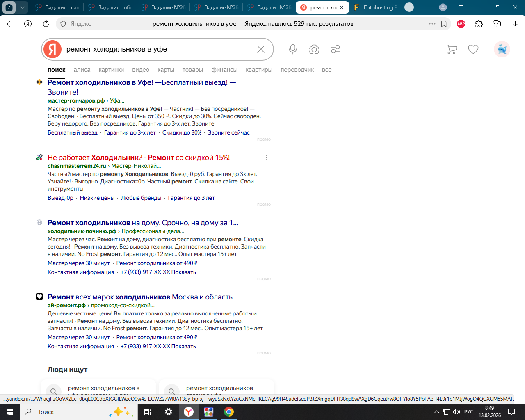This screenshot has width=525, height=420.
Task: Open the ABP ad blocker extension
Action: (x=461, y=24)
